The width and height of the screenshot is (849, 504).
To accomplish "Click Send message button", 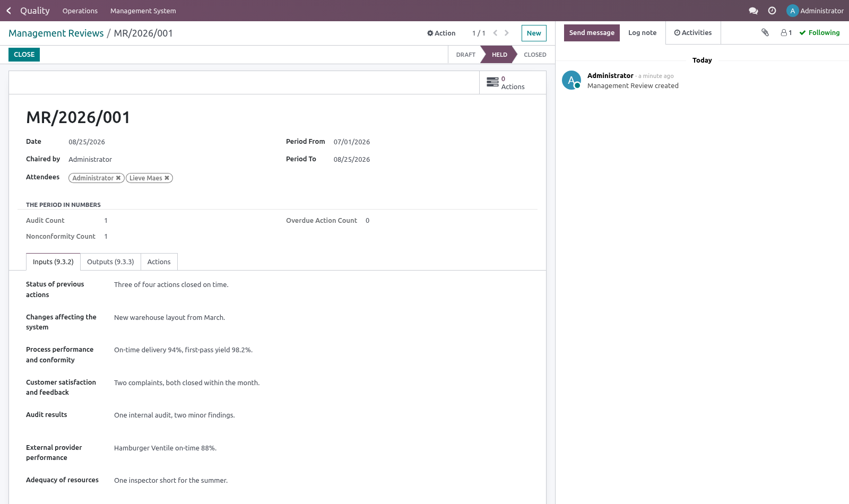I will click(x=592, y=33).
